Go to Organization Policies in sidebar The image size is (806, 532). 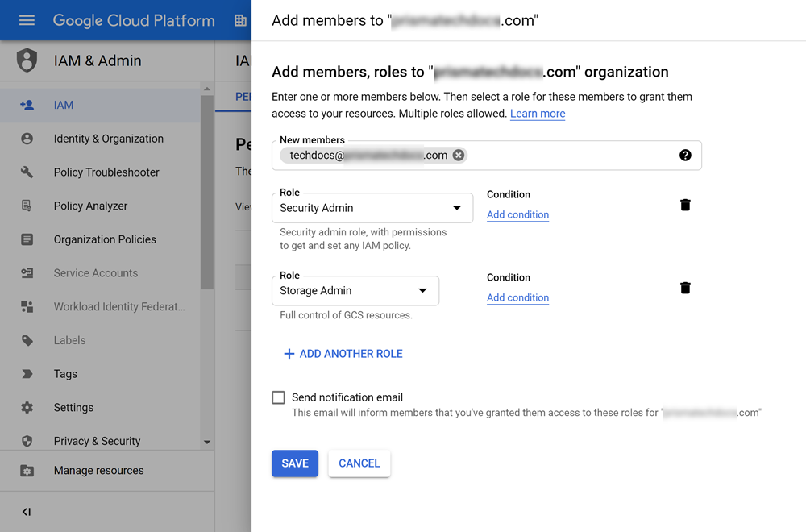click(x=105, y=239)
